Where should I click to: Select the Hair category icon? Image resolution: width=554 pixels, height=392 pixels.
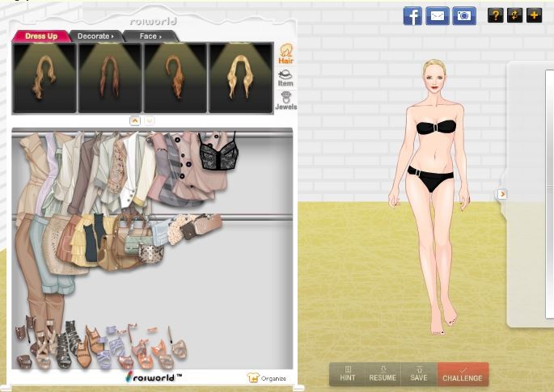coord(285,53)
